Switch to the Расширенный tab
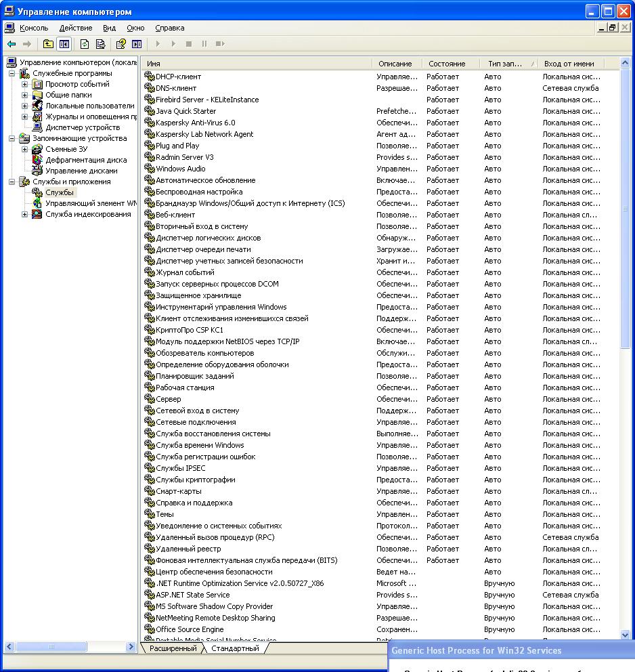Viewport: 635px width, 672px height. point(173,648)
